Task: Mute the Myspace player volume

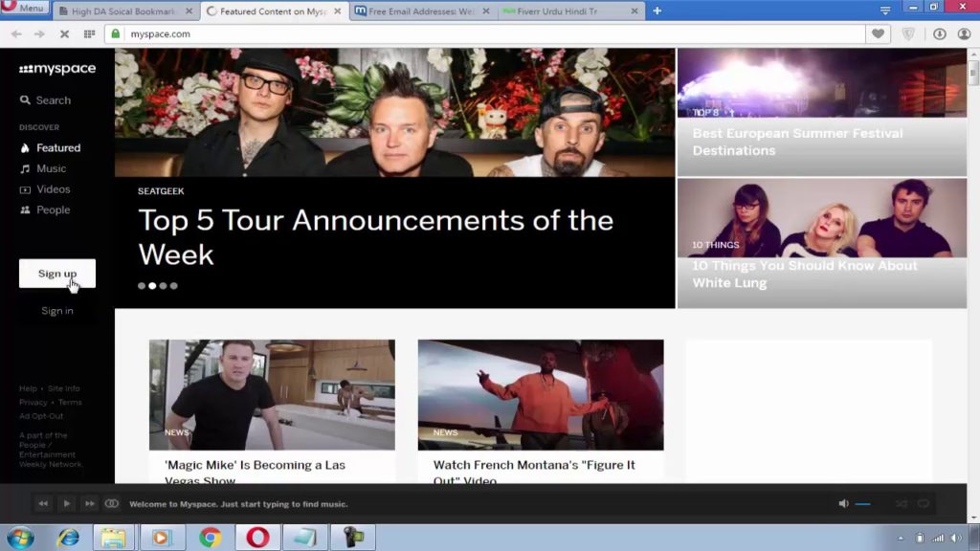Action: pos(844,503)
